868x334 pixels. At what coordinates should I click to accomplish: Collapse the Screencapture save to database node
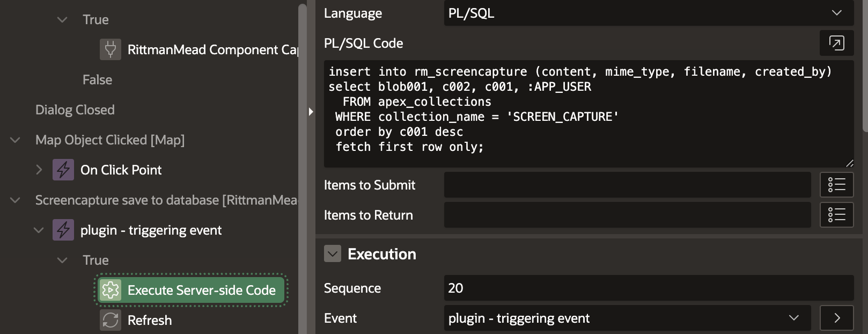15,200
